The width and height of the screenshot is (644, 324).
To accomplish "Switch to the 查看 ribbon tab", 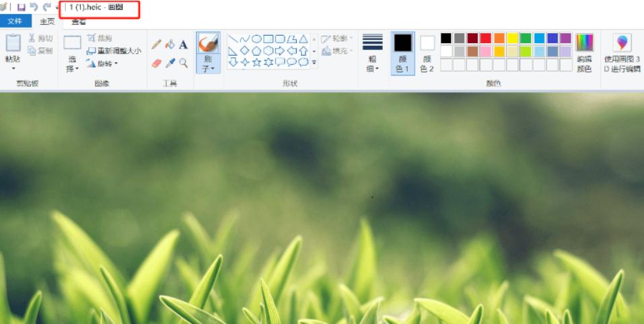I will [x=79, y=22].
